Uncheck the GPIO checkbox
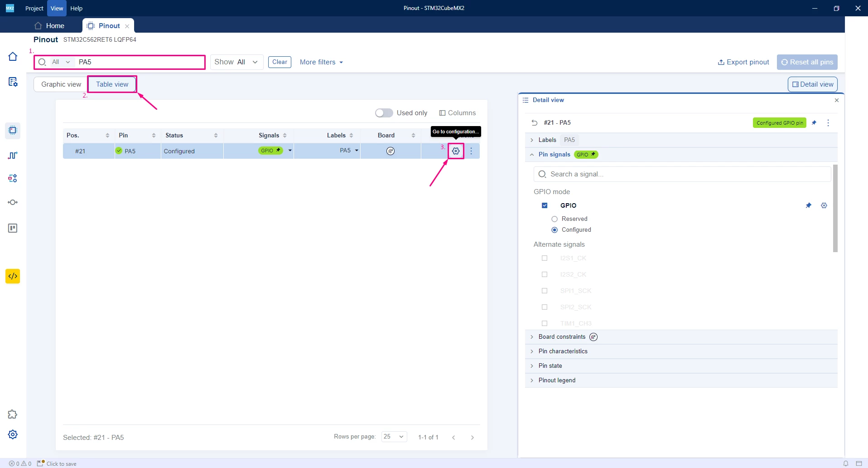This screenshot has height=468, width=868. 545,205
